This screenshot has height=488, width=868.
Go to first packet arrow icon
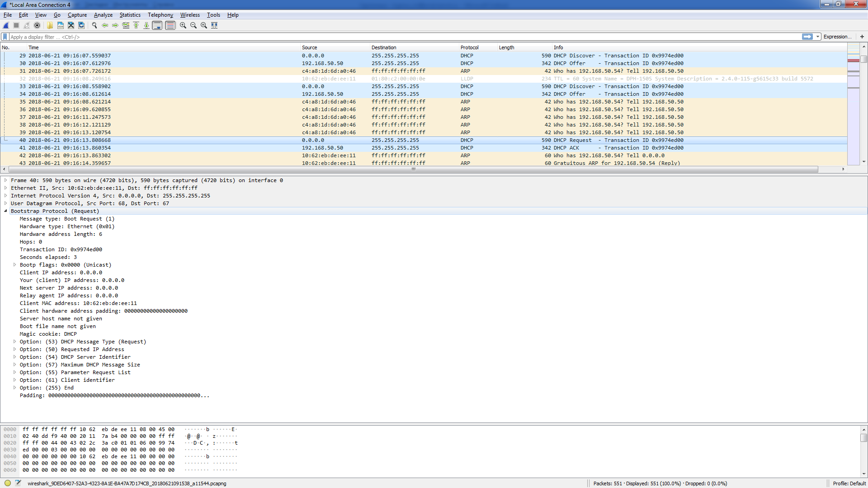coord(136,25)
